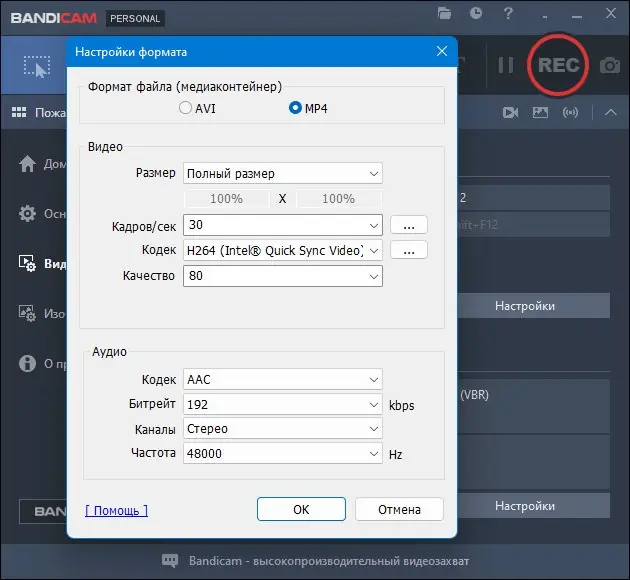Take a screenshot with the camera icon
630x580 pixels.
610,65
